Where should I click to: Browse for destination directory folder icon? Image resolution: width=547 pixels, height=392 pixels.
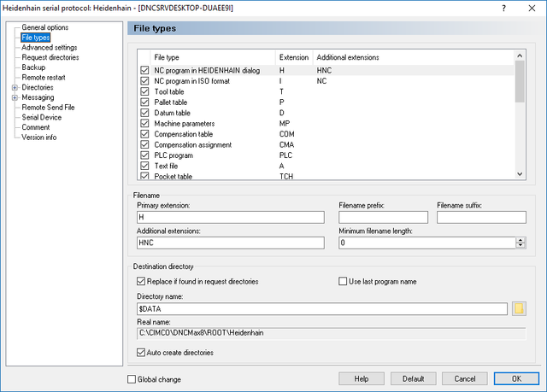point(519,308)
